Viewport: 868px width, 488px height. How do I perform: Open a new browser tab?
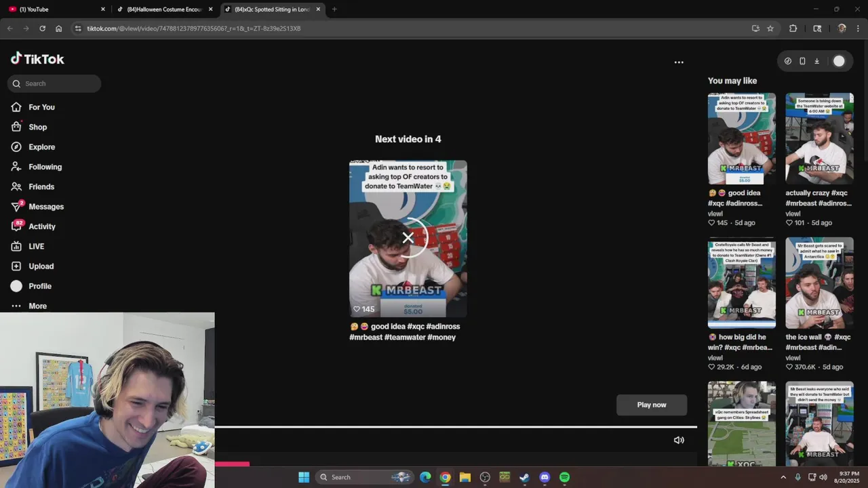(x=334, y=9)
